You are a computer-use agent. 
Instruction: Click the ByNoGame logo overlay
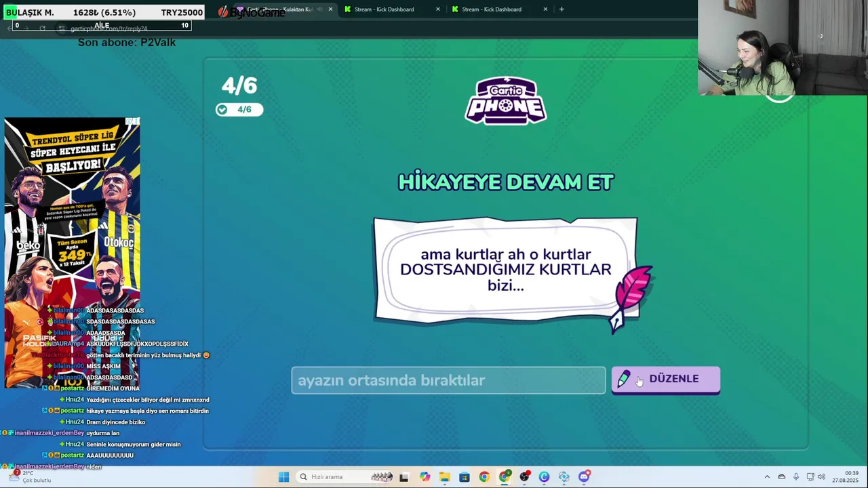[x=252, y=12]
